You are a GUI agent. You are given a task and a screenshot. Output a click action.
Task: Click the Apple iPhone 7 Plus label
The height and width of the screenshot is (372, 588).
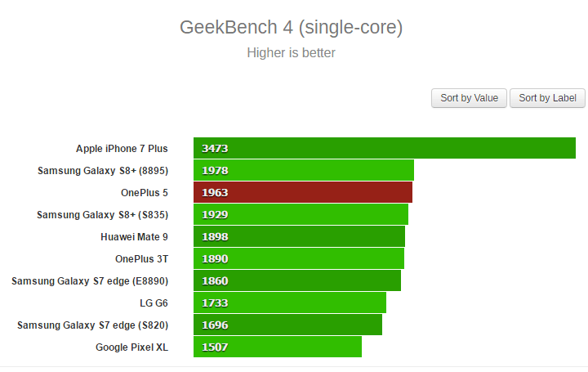click(122, 149)
